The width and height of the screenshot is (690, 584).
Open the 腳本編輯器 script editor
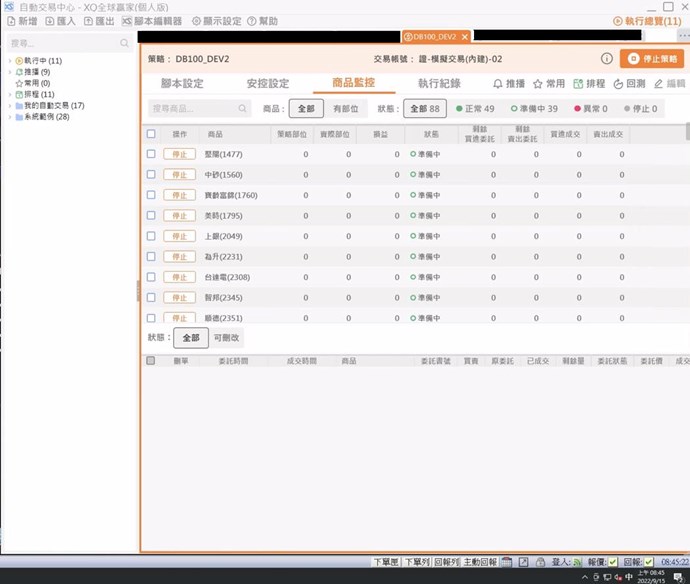click(152, 21)
